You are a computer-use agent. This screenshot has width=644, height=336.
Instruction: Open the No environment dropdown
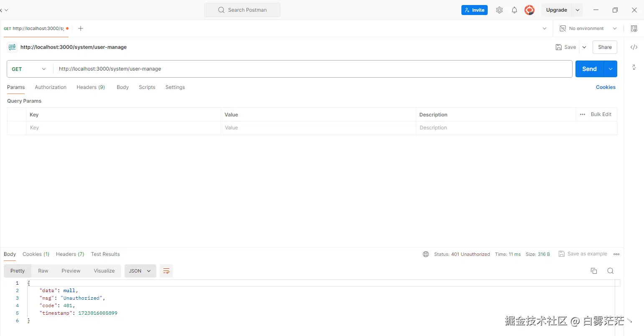coord(588,28)
